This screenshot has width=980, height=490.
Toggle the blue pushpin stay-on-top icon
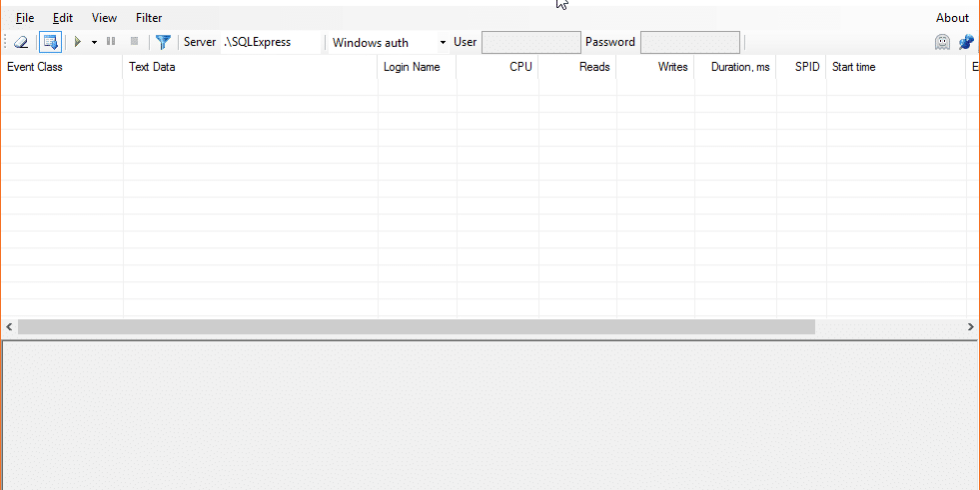(x=966, y=42)
